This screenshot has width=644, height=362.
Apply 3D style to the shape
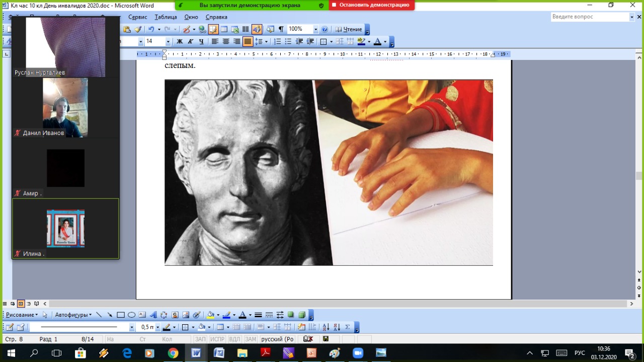tap(302, 315)
